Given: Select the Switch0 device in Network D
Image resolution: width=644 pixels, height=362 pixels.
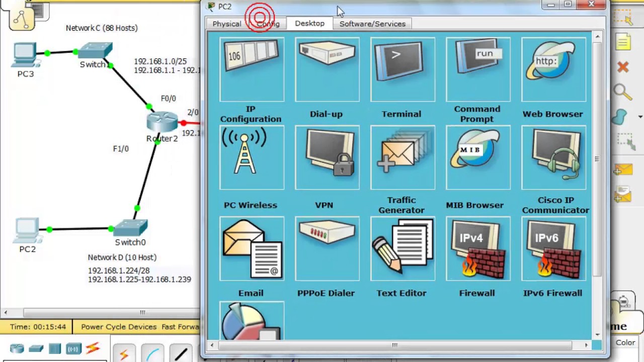Looking at the screenshot, I should point(130,228).
